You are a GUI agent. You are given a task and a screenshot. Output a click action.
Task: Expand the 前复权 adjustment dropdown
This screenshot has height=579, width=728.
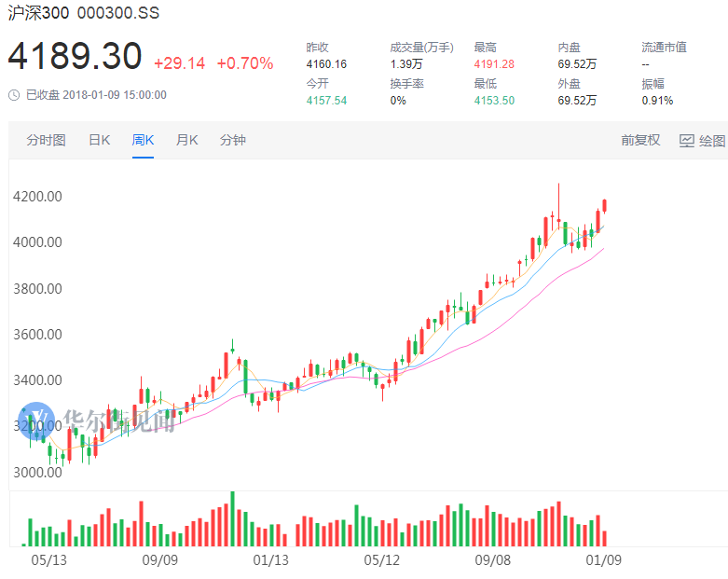(x=640, y=141)
